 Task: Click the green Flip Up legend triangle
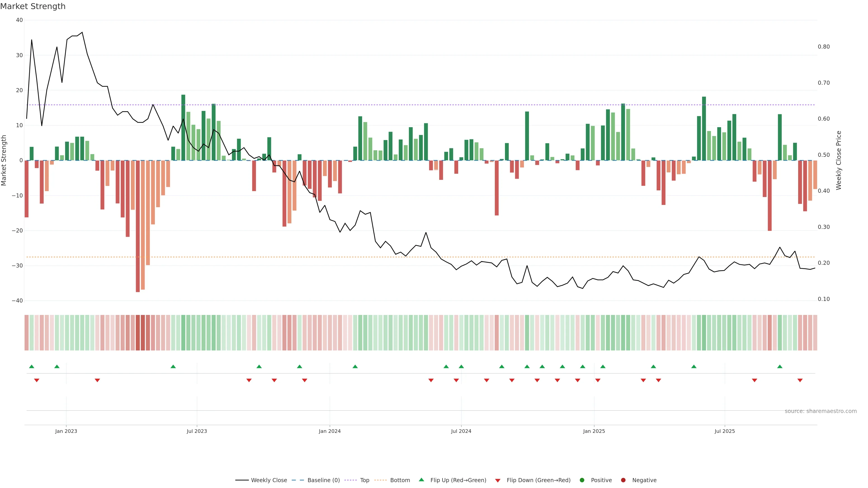(x=421, y=480)
